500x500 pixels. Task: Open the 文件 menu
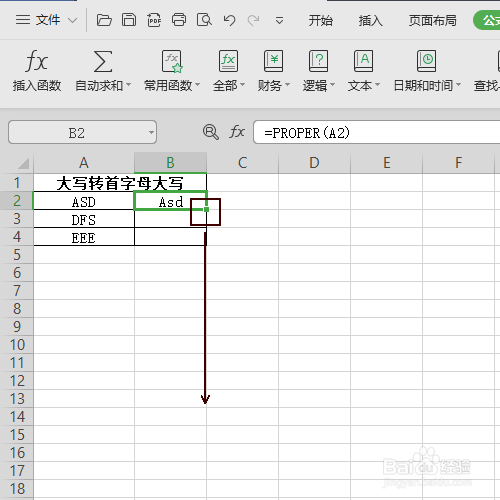pos(48,20)
